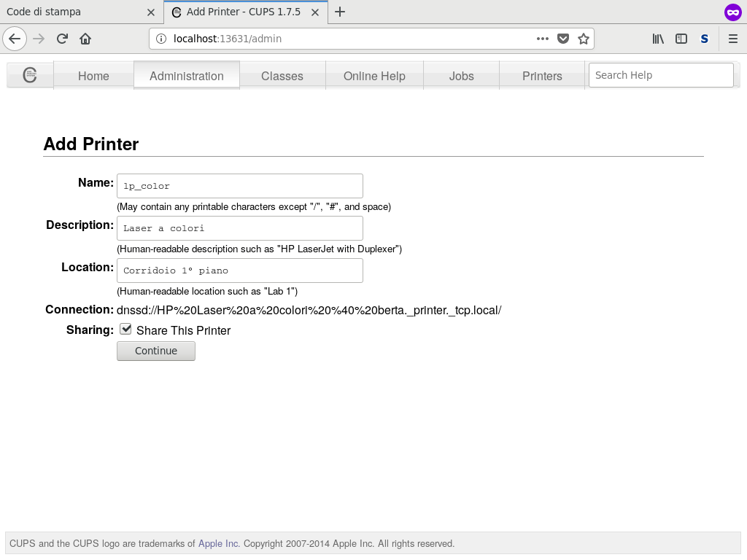This screenshot has width=747, height=560.
Task: Click the CUPS logo in navigation bar
Action: pyautogui.click(x=30, y=75)
